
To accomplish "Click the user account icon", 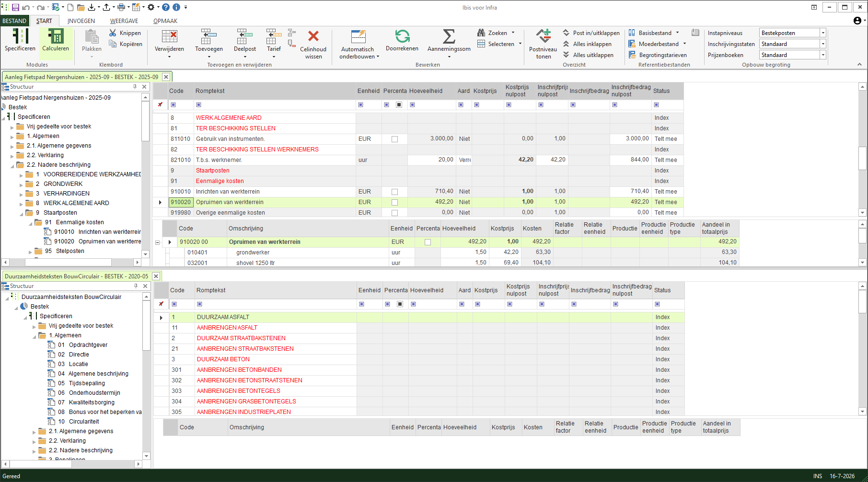I will click(857, 21).
